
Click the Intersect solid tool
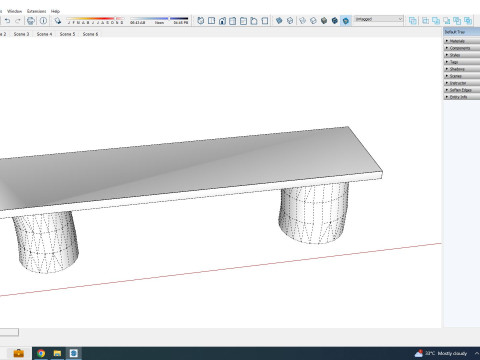click(x=426, y=21)
